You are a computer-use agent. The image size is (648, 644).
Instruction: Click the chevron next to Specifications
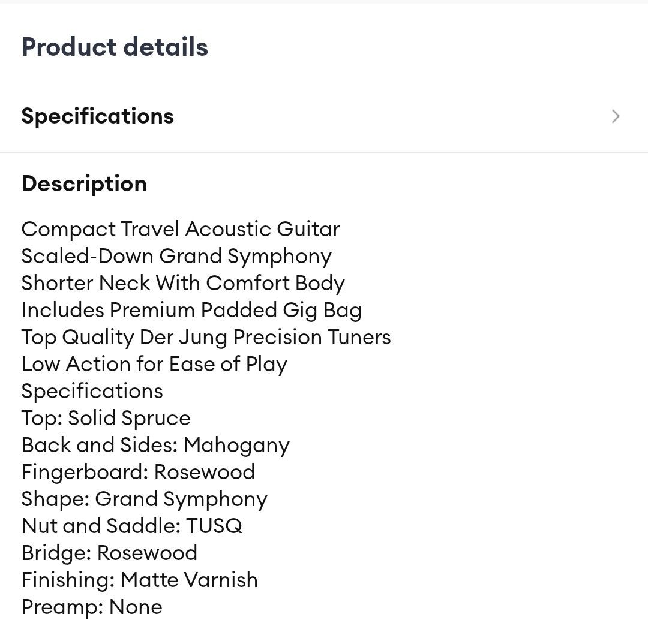(x=615, y=116)
